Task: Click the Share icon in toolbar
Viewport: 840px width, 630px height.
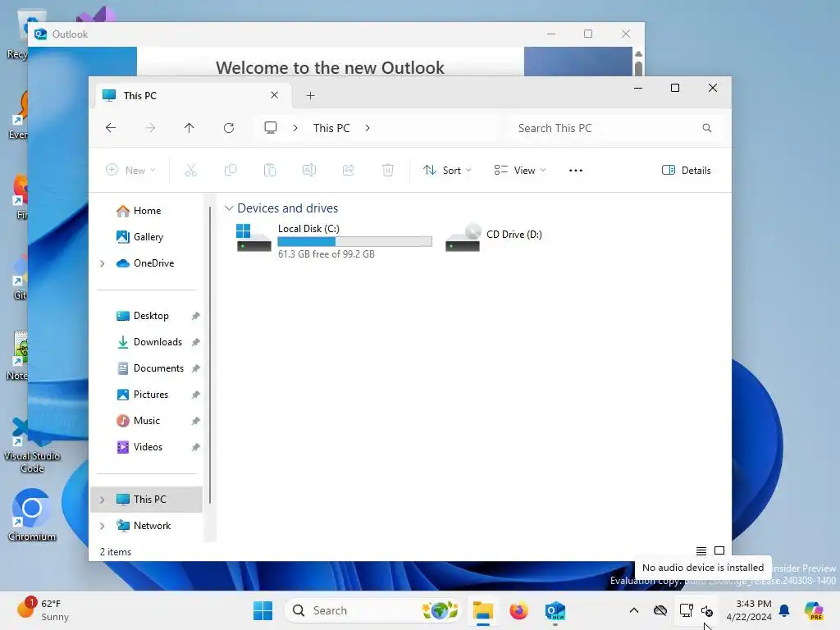Action: [349, 171]
